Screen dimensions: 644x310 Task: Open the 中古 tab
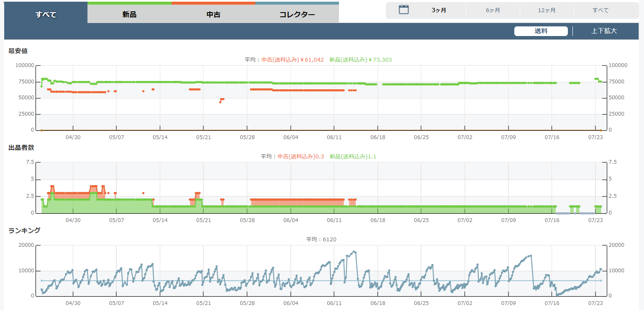(213, 15)
